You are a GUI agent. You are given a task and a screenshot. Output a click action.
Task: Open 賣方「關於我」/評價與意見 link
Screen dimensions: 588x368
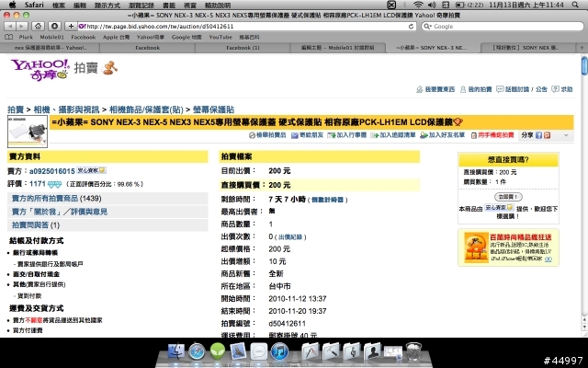click(59, 212)
